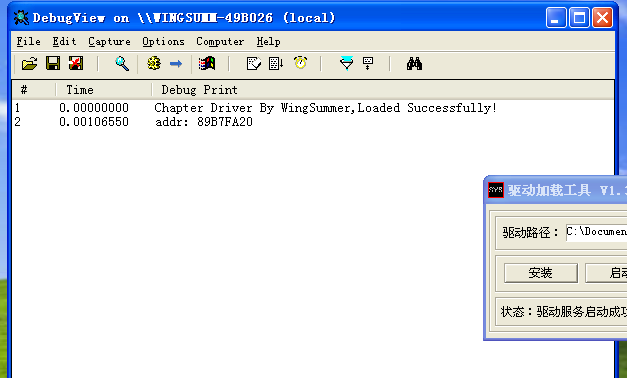Open the Computer menu
The height and width of the screenshot is (378, 627).
tap(220, 42)
